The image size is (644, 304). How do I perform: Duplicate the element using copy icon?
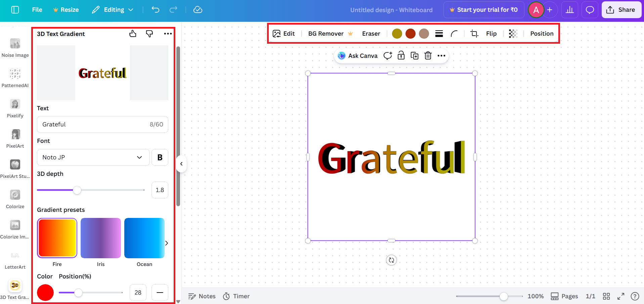pos(414,55)
